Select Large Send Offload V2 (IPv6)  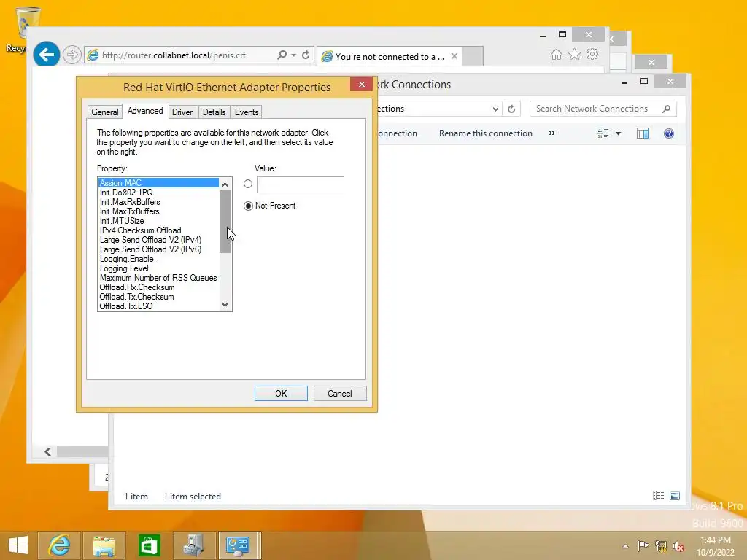coord(158,249)
